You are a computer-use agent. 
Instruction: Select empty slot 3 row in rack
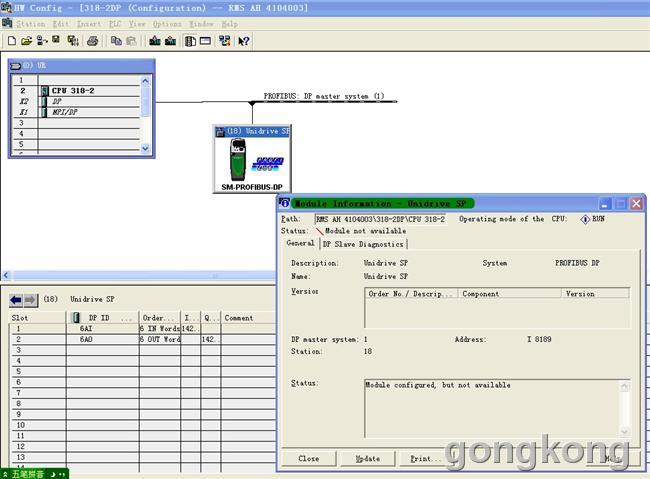click(x=76, y=123)
